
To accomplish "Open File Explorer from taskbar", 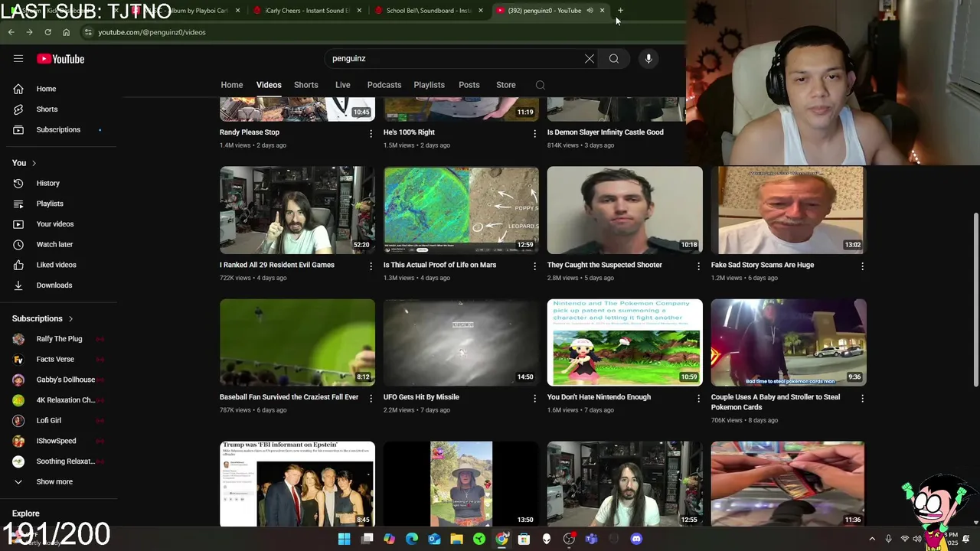I will coord(457,539).
